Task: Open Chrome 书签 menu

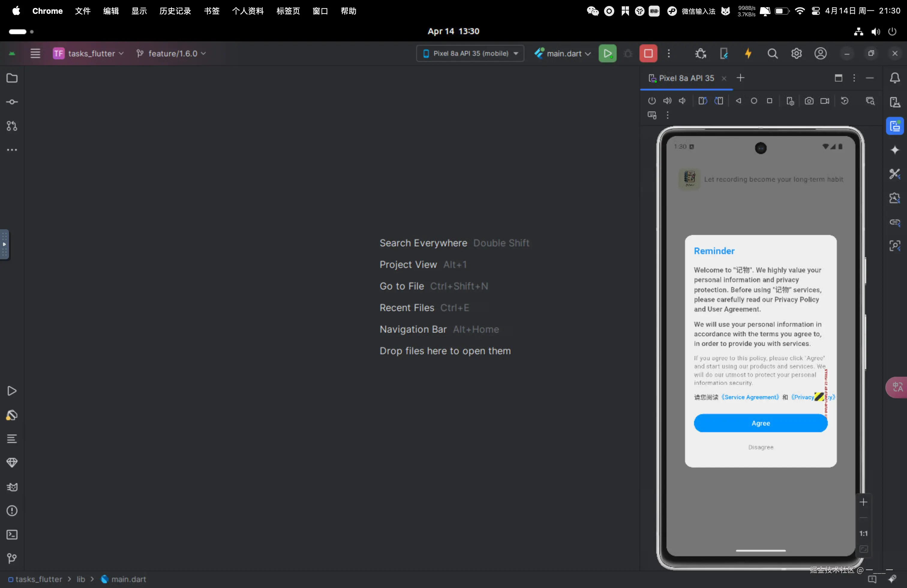Action: (211, 11)
